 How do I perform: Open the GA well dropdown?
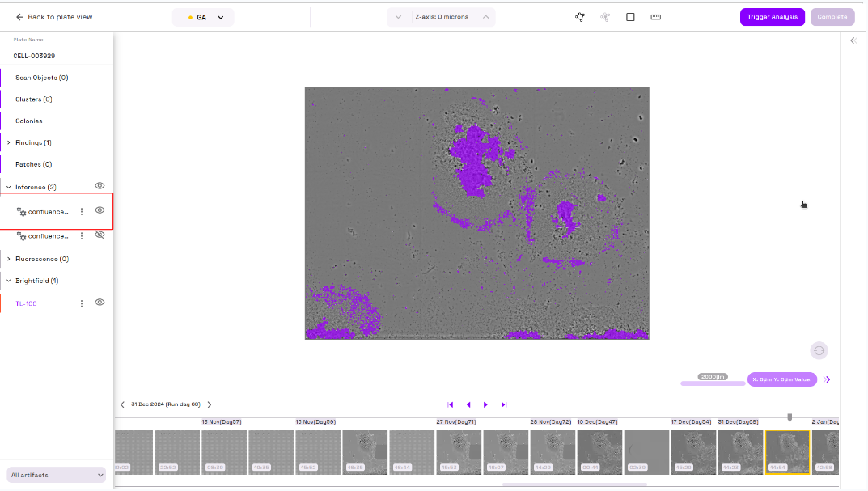[x=203, y=17]
